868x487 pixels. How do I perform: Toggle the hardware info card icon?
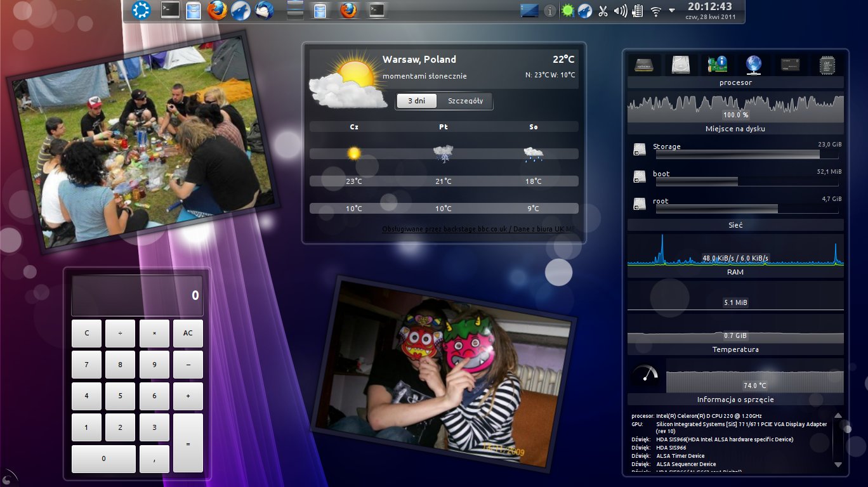[x=717, y=65]
